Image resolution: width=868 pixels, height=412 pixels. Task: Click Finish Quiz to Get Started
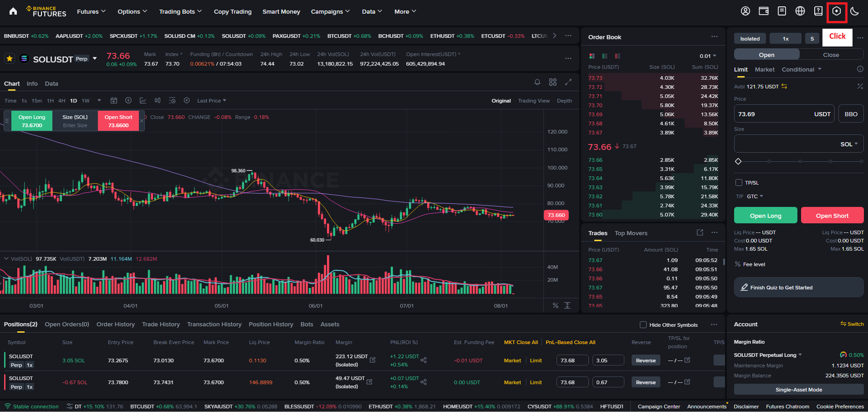(799, 287)
